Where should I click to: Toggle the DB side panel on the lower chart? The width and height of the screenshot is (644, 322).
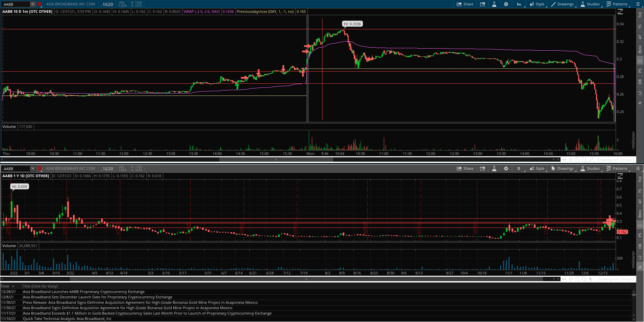[x=640, y=246]
